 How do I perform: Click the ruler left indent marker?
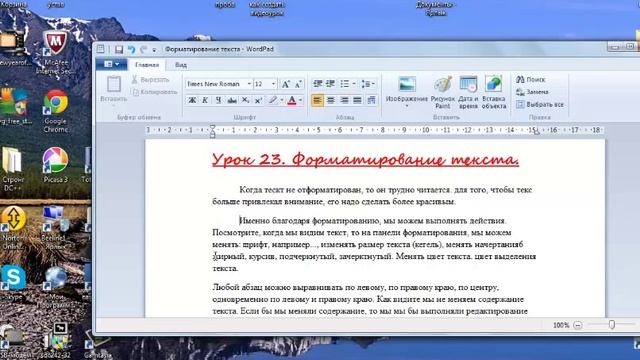pos(212,131)
